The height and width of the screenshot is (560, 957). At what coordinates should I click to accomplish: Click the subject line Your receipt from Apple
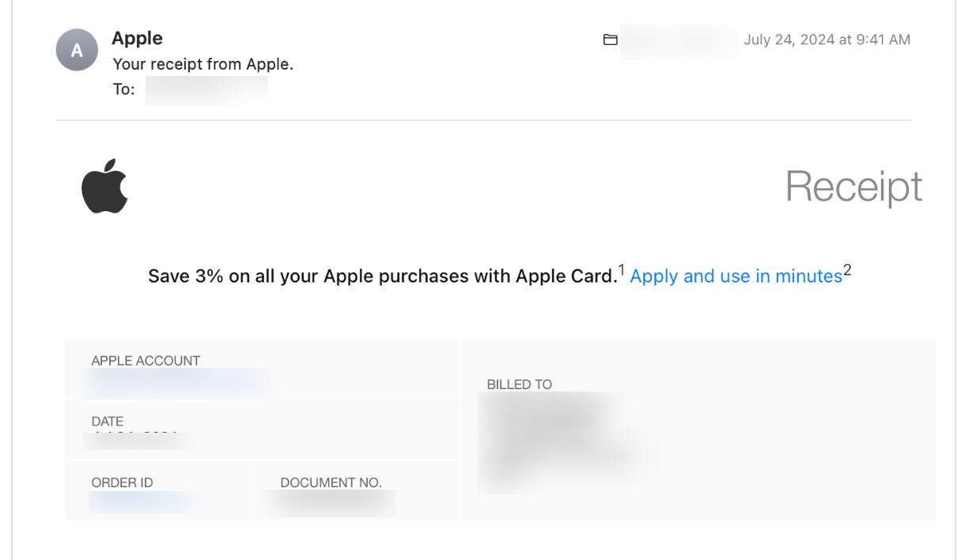click(x=202, y=64)
